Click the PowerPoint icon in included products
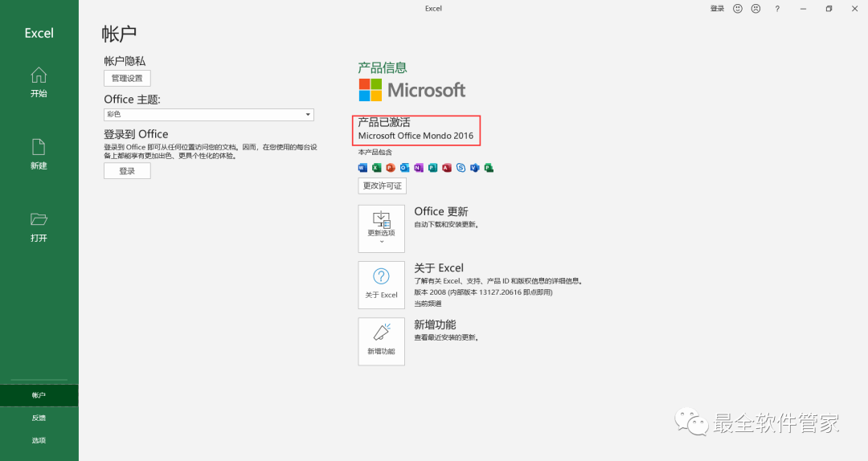The width and height of the screenshot is (868, 461). click(x=391, y=168)
